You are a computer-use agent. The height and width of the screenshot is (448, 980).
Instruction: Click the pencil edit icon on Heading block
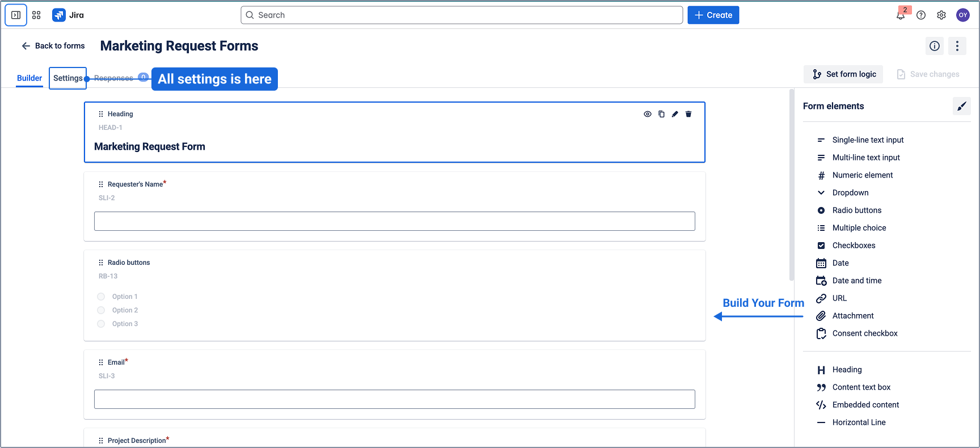point(675,114)
